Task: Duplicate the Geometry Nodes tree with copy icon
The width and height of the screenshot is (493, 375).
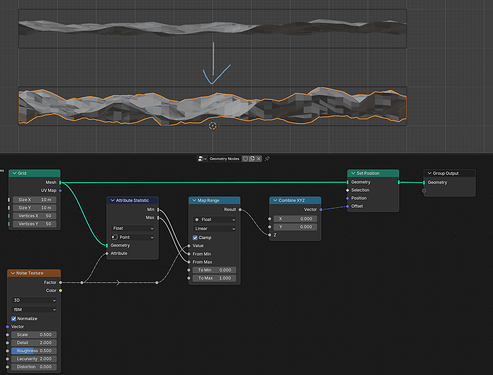Action: point(252,159)
